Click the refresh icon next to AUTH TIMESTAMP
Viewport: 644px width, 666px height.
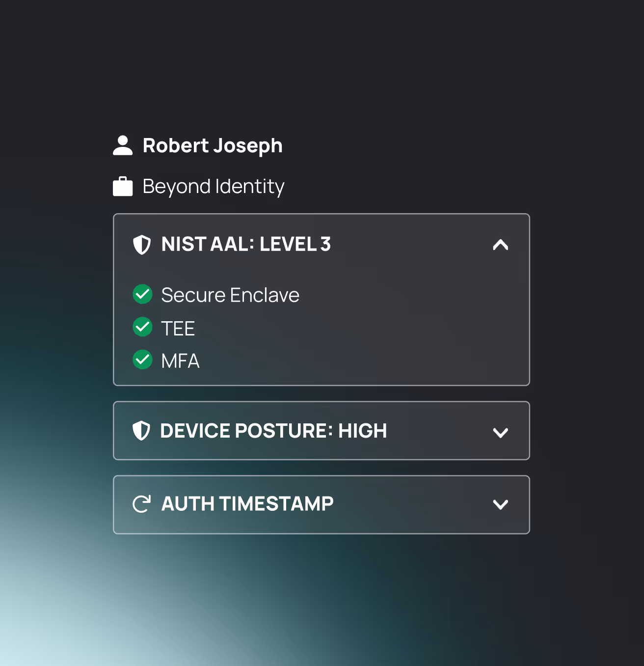[142, 504]
